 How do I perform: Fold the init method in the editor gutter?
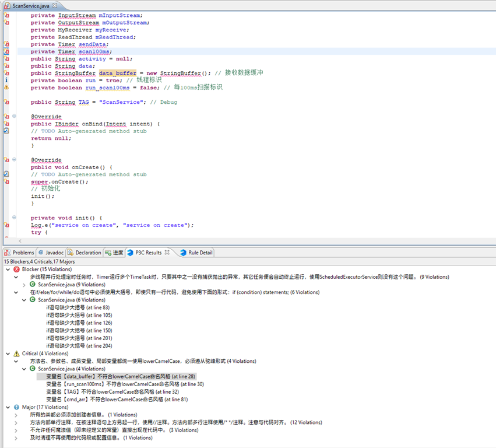click(14, 218)
